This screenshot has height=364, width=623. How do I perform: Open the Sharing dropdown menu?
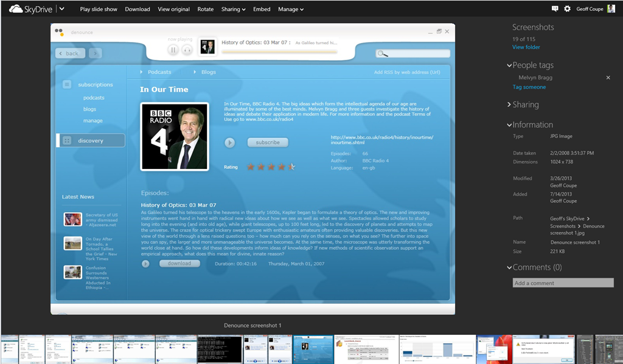(233, 9)
